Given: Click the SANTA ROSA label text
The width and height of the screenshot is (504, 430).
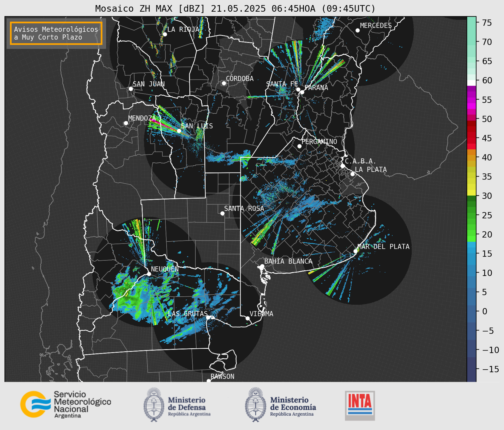Looking at the screenshot, I should coord(244,209).
